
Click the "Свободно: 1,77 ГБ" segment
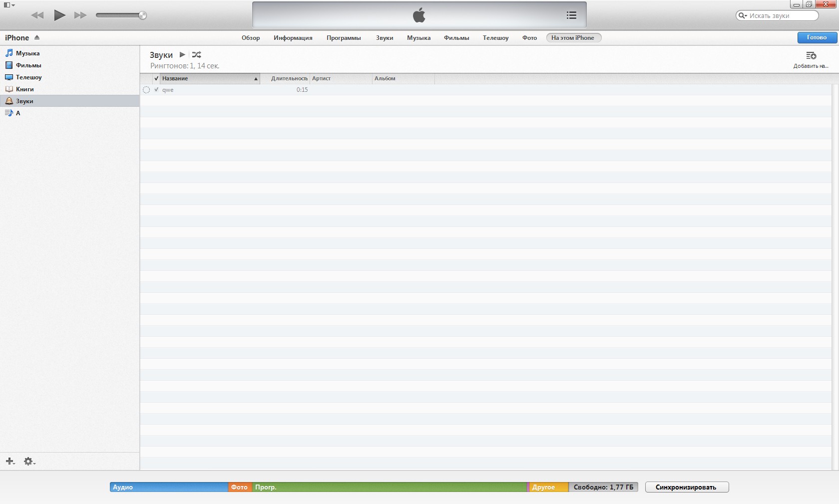603,487
